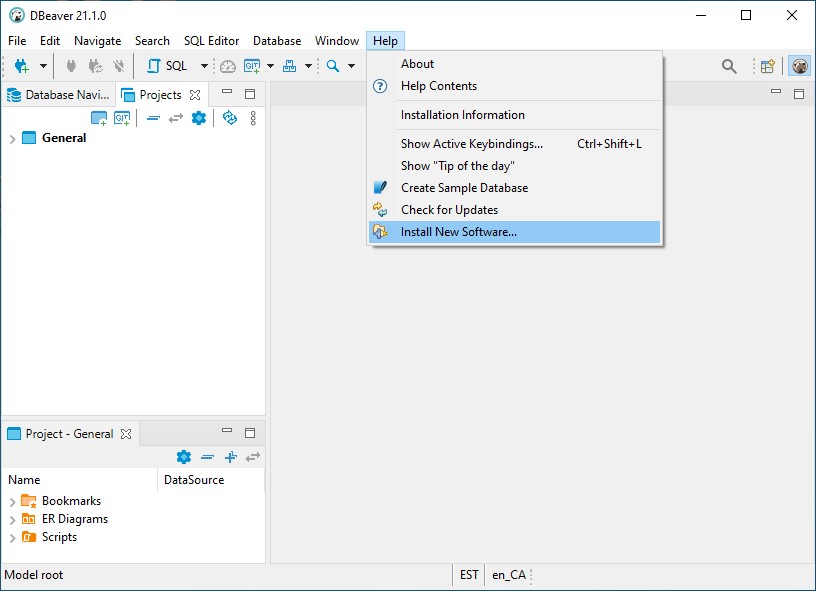
Task: Open the dropdown next to the GIT icon
Action: coord(271,66)
